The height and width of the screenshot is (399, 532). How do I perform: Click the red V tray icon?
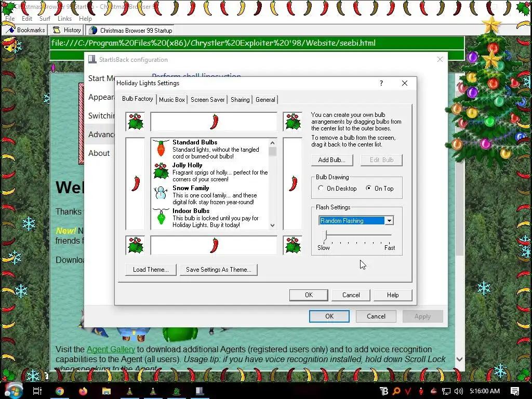coord(408,391)
